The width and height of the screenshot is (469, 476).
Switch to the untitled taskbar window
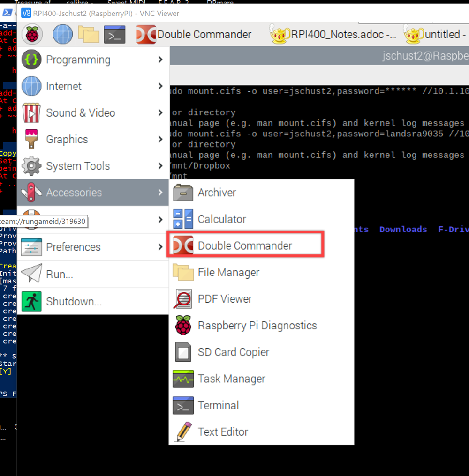(436, 34)
